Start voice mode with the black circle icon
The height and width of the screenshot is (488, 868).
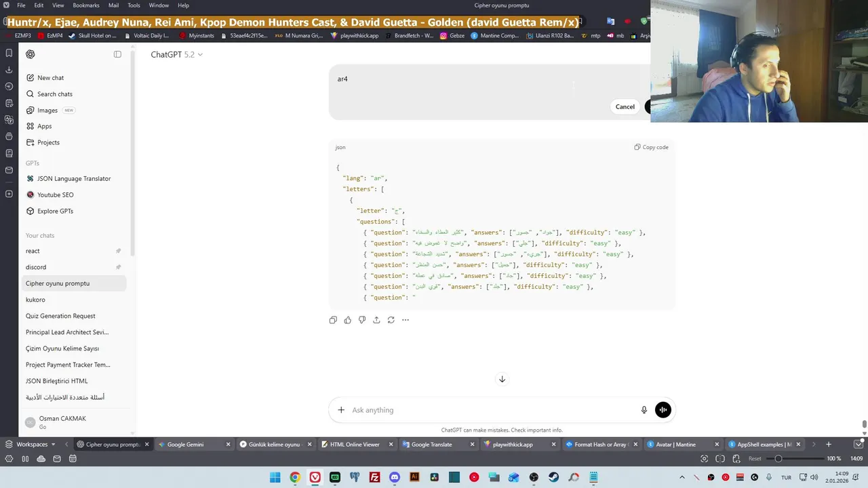[663, 410]
